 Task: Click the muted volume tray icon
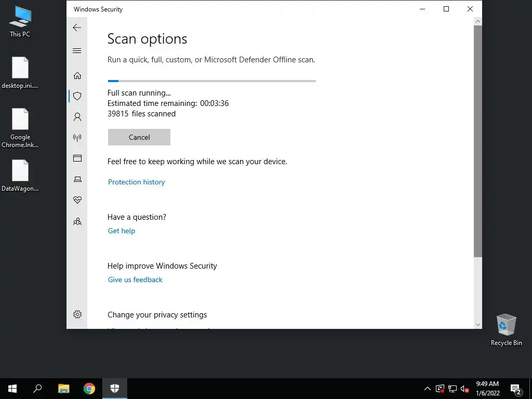pos(464,389)
